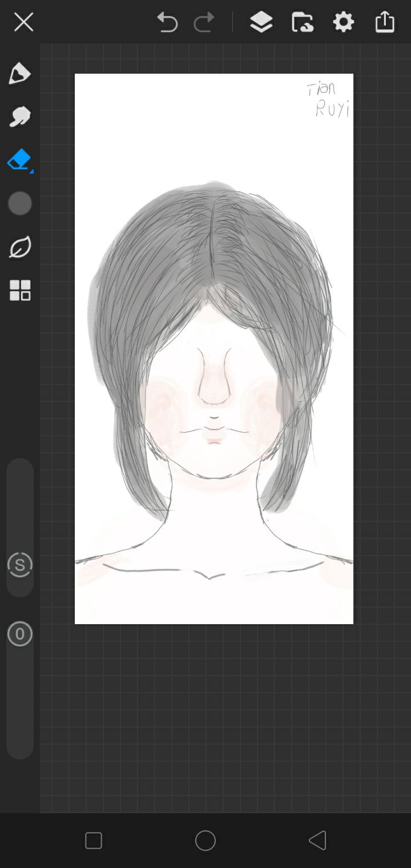Tap Android home circle button
411x868 pixels.
click(205, 841)
